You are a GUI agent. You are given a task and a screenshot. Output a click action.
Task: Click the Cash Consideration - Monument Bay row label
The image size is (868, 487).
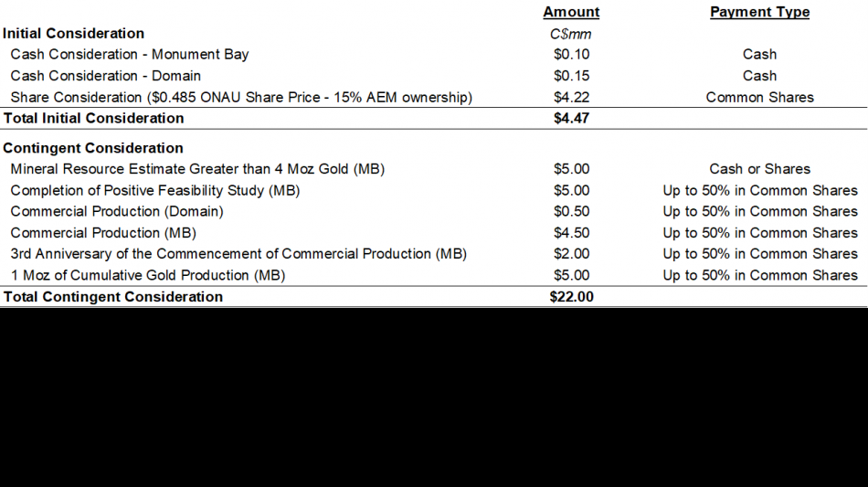[x=130, y=54]
